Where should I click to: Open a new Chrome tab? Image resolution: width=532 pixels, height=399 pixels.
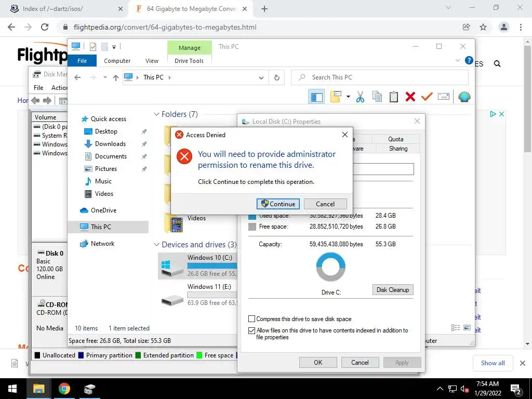pyautogui.click(x=264, y=9)
